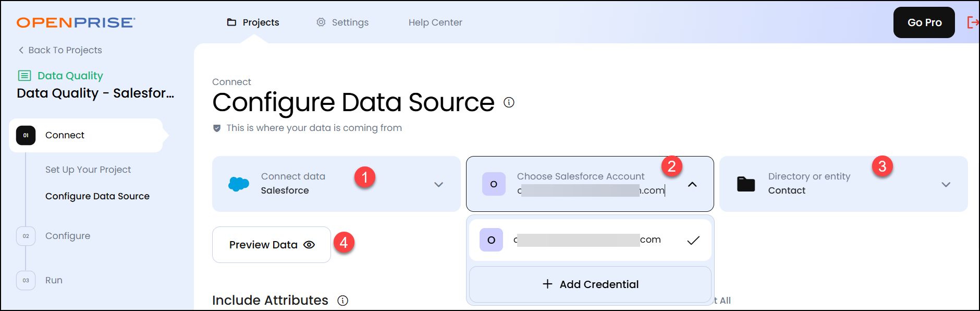
Task: Select the listed account ending in com
Action: (590, 240)
